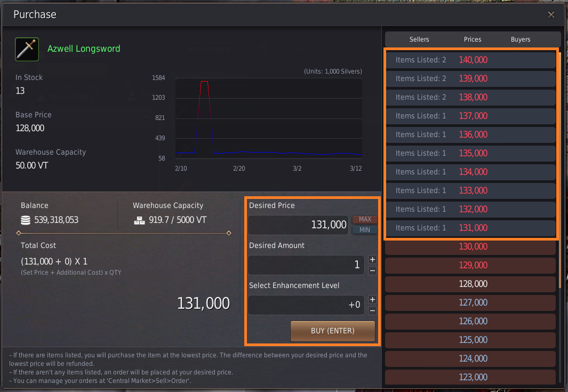Select the 135,000 price row
The image size is (568, 392).
(x=470, y=153)
